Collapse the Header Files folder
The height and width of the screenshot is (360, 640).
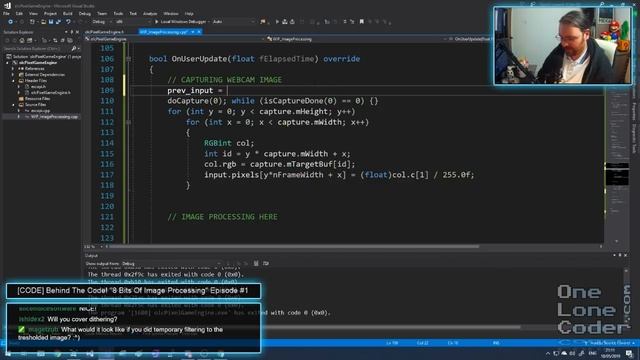point(13,81)
